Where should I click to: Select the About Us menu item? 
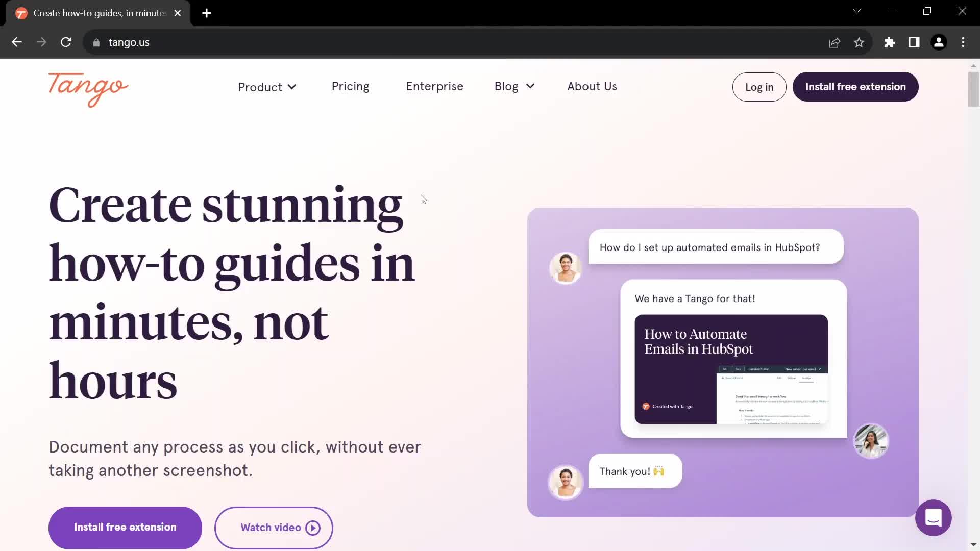(x=592, y=86)
